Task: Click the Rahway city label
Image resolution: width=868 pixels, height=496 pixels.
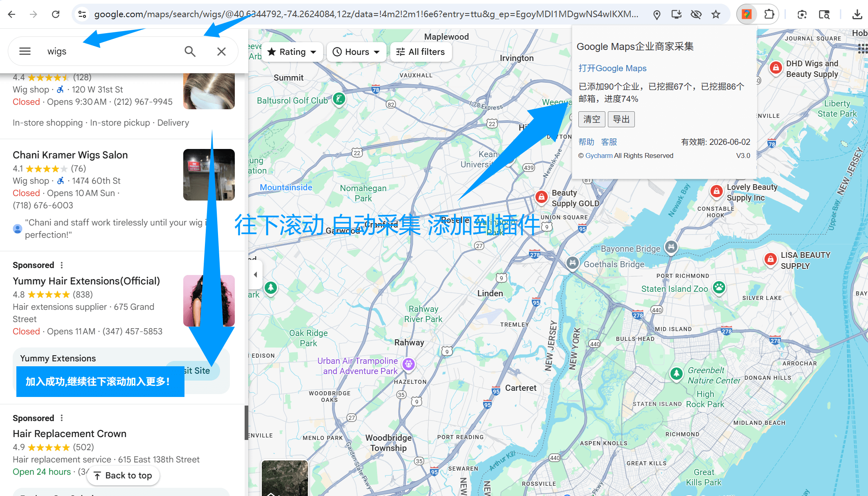Action: pos(409,343)
